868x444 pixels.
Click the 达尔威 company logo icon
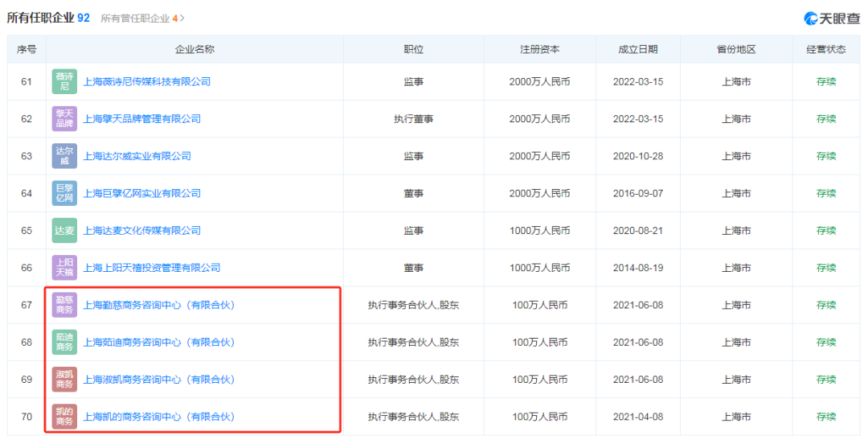coord(64,156)
